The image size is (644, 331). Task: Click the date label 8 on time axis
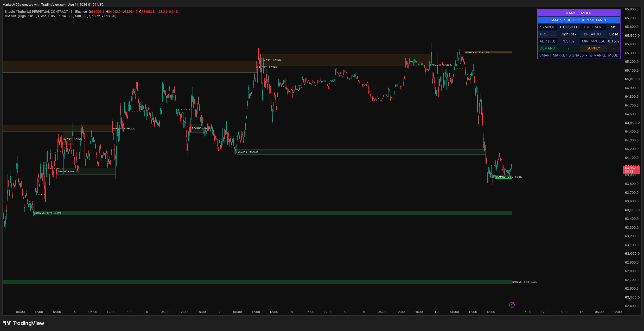pos(292,312)
